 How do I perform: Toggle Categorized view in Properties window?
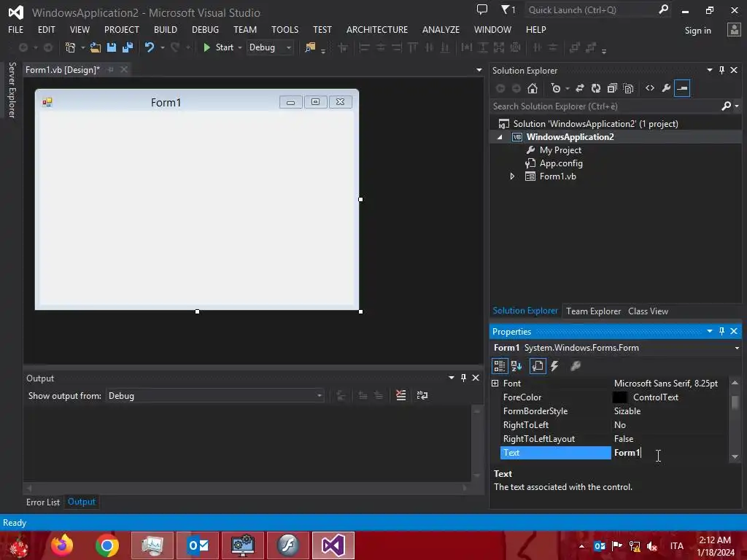pyautogui.click(x=499, y=366)
